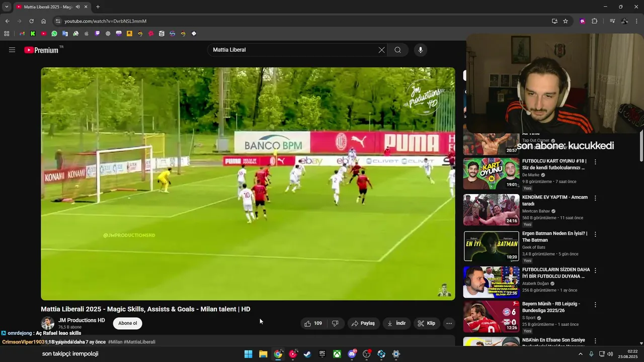
Task: Open Discord from the taskbar
Action: [352, 354]
